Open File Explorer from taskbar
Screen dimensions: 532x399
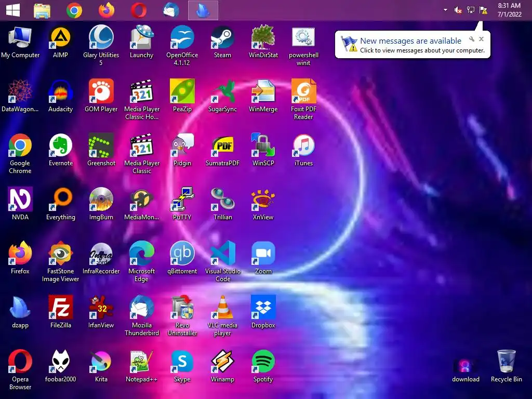pos(42,10)
